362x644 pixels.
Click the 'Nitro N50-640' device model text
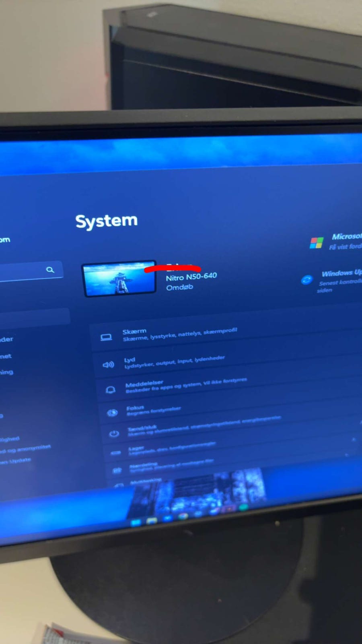191,277
